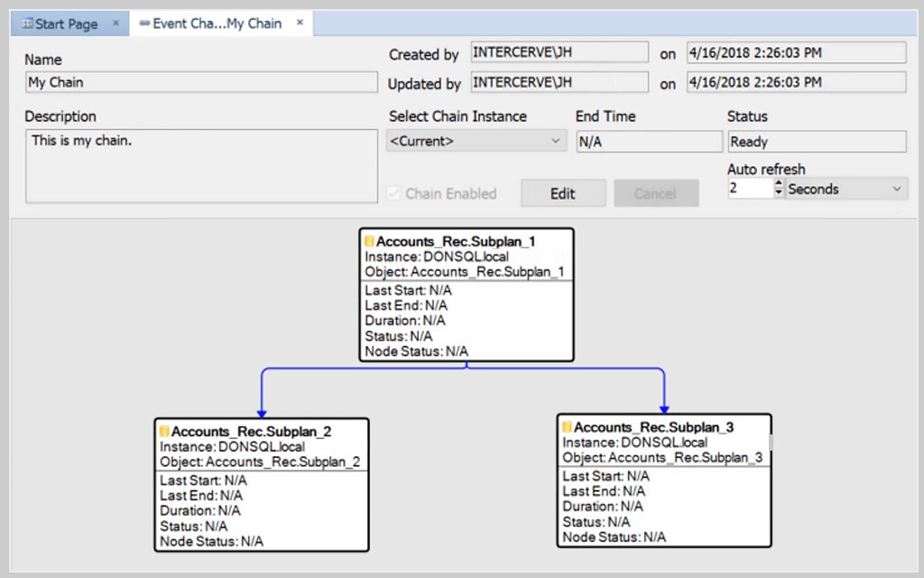Select the Accounts_Rec.Subplan_1 chain node

pyautogui.click(x=467, y=295)
